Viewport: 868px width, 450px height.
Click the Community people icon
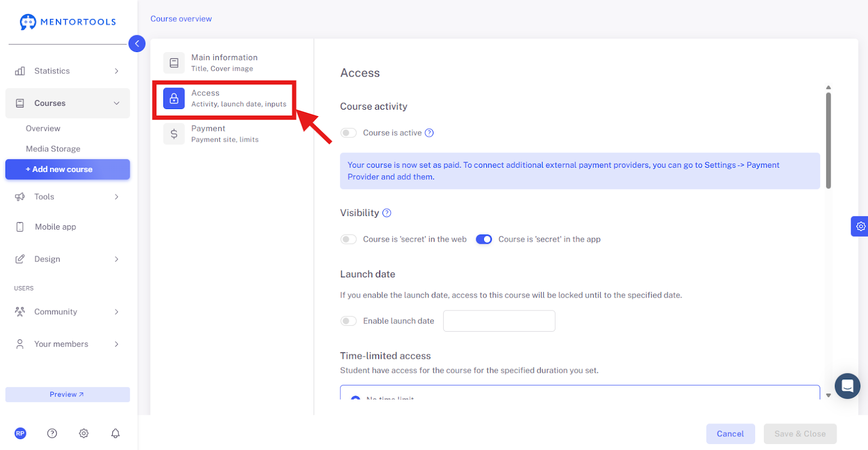click(x=20, y=312)
